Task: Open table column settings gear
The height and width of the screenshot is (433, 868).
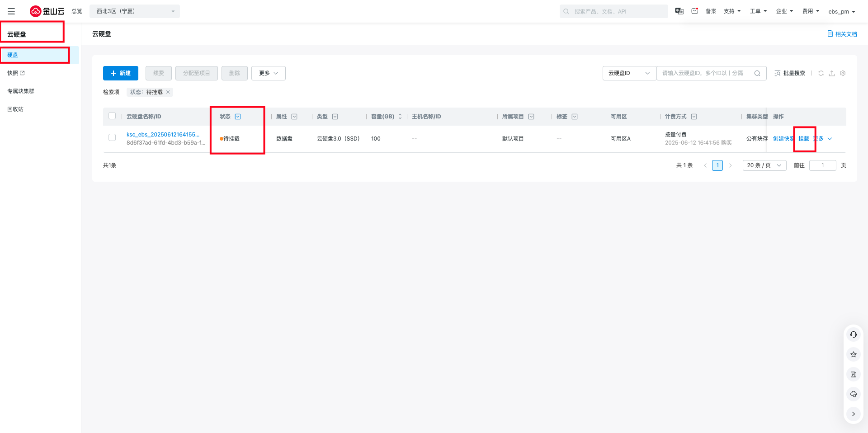Action: 843,73
